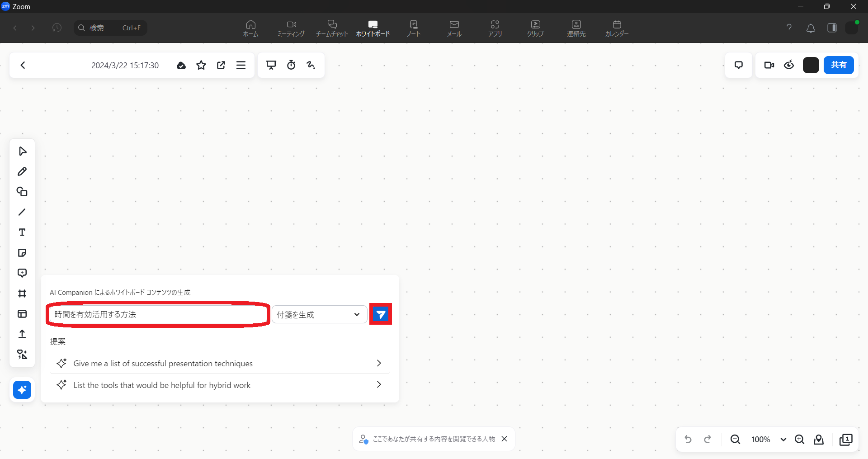Select the sticky note tool
Image resolution: width=868 pixels, height=459 pixels.
click(22, 253)
